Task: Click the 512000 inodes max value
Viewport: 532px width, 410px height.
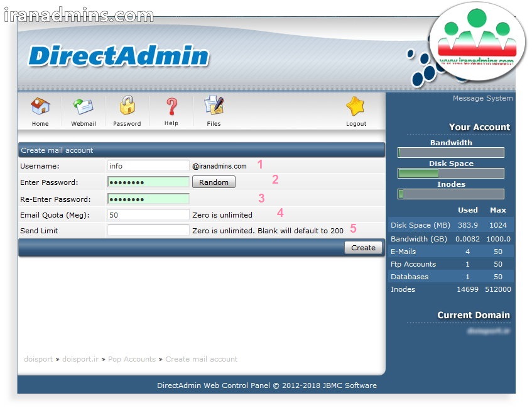Action: coord(497,289)
